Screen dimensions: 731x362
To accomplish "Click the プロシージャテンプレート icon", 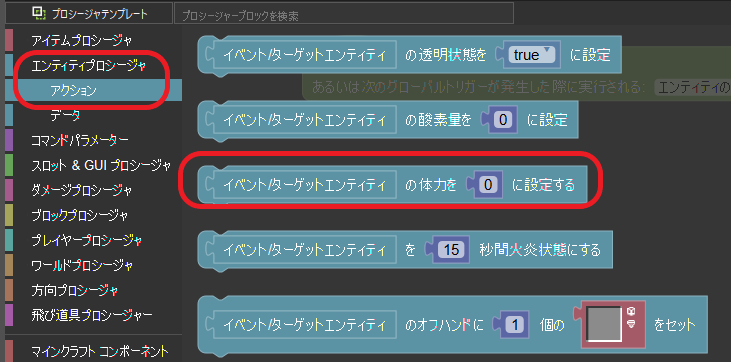I will 38,14.
